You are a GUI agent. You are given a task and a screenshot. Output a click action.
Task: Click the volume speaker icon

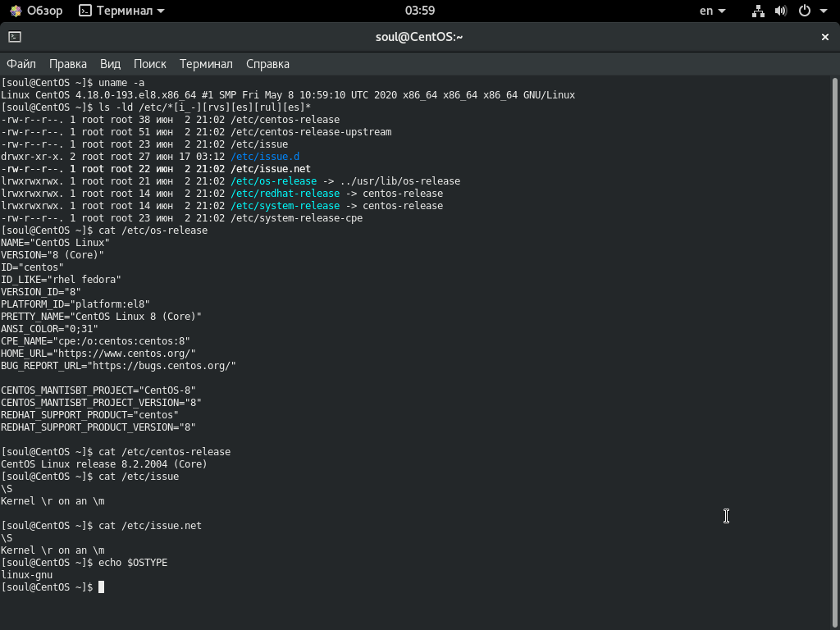tap(781, 11)
